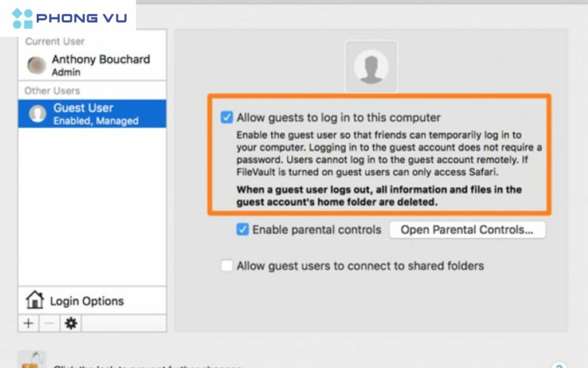Viewport: 588px width, 368px height.
Task: Click the Other Users section header
Action: 52,90
